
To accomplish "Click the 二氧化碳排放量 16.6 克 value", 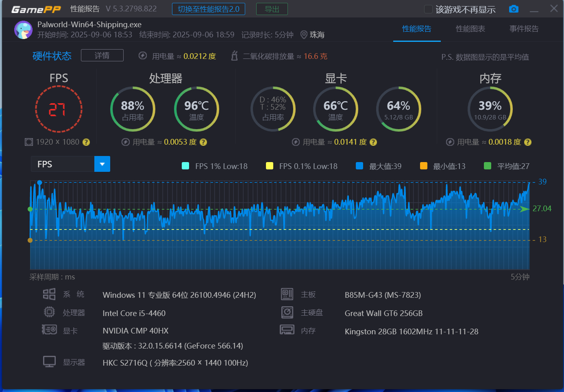I will click(316, 56).
